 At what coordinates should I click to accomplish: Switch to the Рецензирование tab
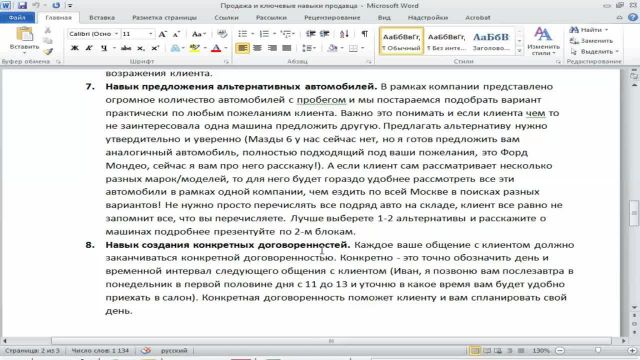(x=332, y=18)
